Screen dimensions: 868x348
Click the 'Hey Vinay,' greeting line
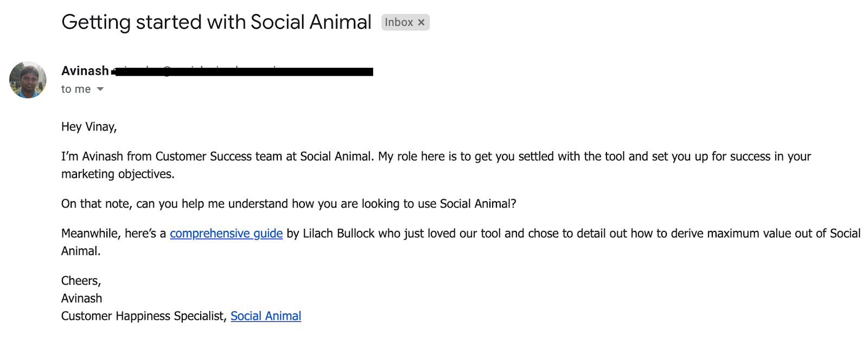(x=89, y=127)
